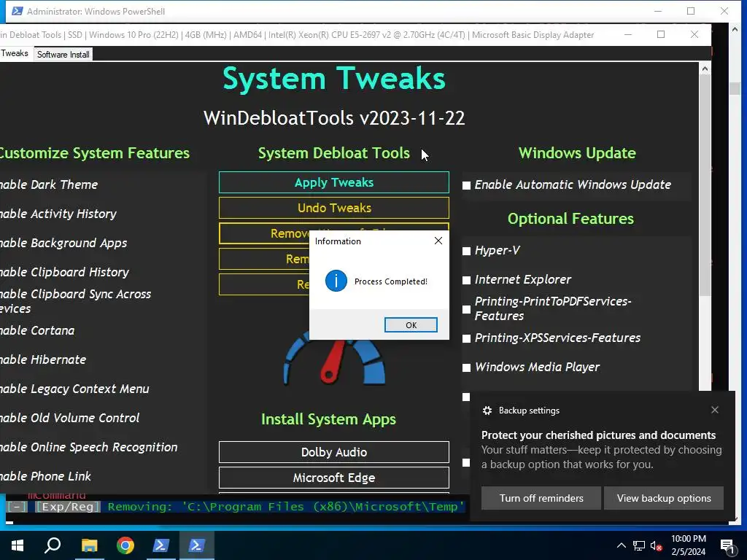Check Printing-PrintToPDFServices-Features
This screenshot has height=560, width=747.
tap(466, 309)
